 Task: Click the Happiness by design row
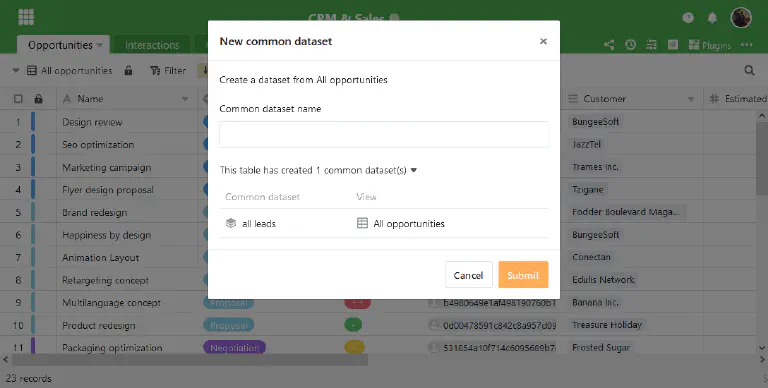click(106, 235)
